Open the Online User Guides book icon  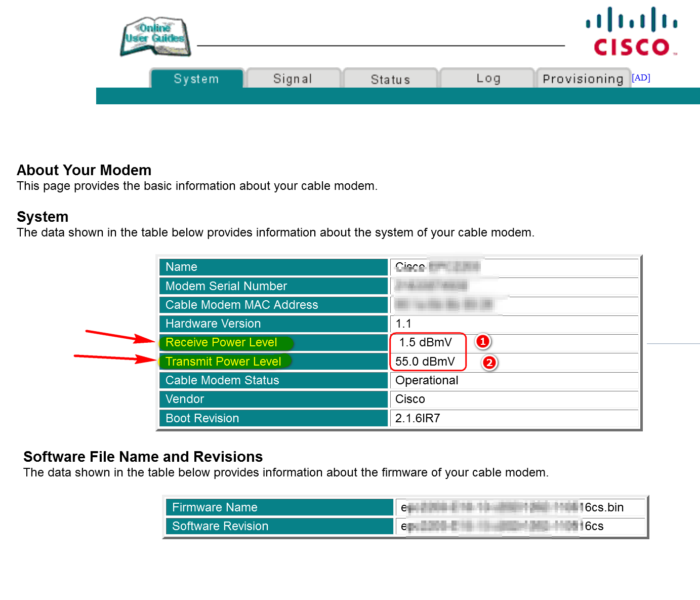[155, 37]
